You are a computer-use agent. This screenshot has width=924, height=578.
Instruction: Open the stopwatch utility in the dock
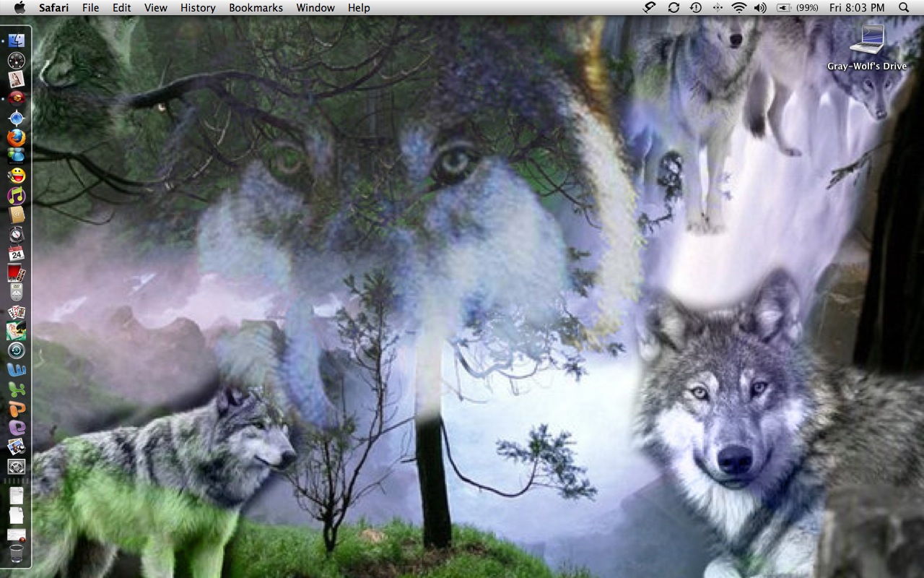17,234
